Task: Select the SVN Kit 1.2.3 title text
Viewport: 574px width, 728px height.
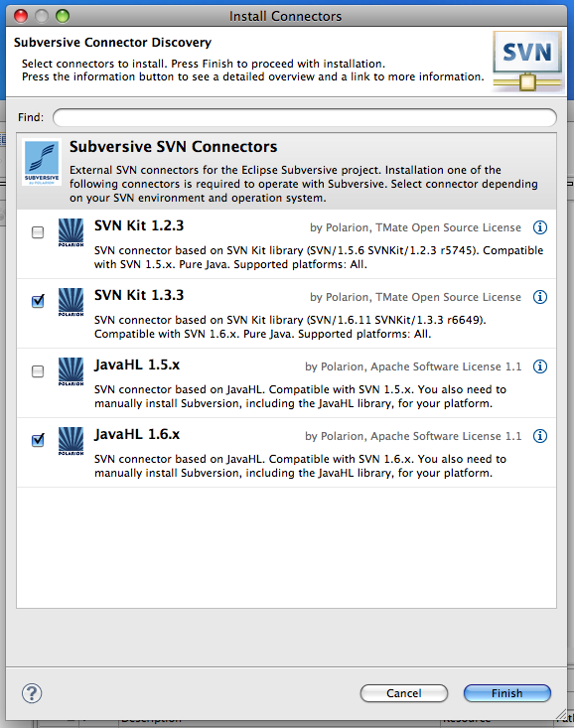Action: pyautogui.click(x=139, y=225)
